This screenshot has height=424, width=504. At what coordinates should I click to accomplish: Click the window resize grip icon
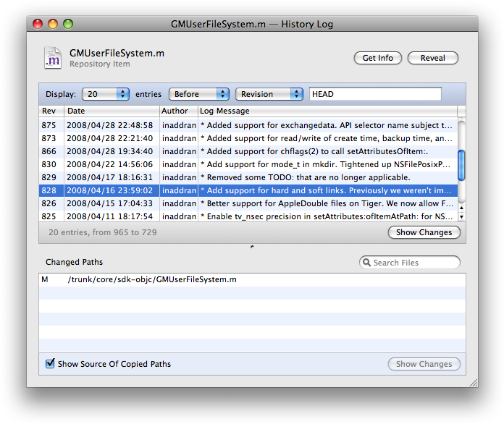pos(474,383)
